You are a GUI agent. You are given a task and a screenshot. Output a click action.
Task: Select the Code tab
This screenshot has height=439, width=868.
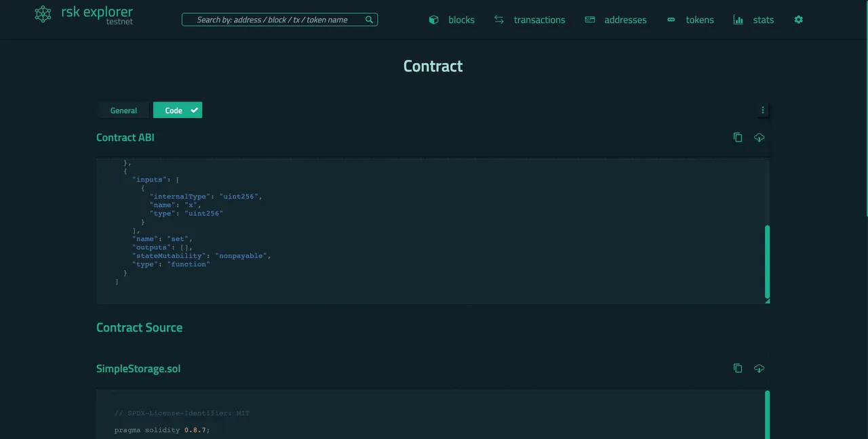pyautogui.click(x=178, y=110)
